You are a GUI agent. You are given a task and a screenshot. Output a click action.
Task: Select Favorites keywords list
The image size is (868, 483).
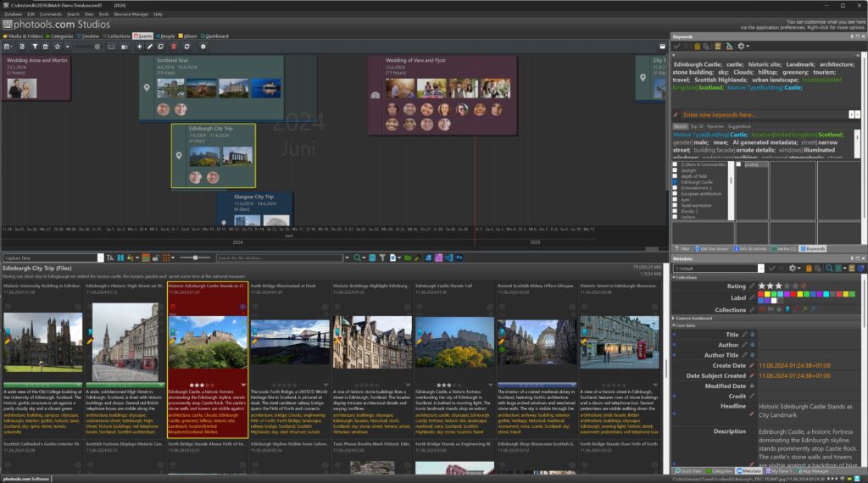tap(715, 127)
